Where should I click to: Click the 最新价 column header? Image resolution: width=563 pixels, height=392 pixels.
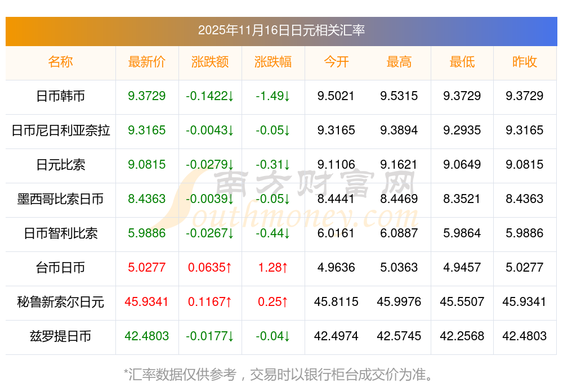[x=146, y=62]
